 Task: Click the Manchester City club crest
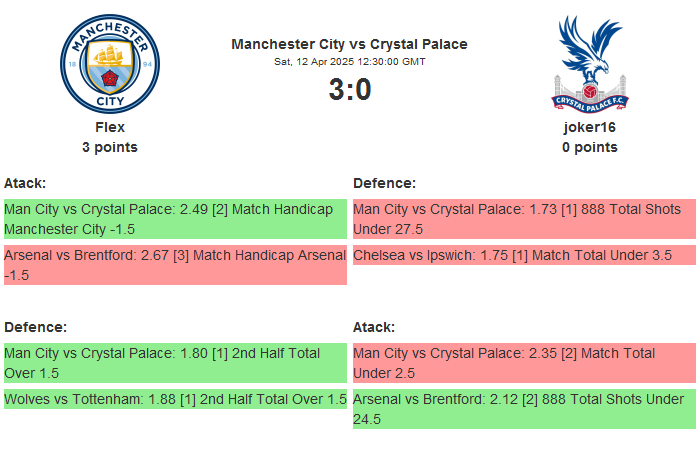click(x=110, y=63)
